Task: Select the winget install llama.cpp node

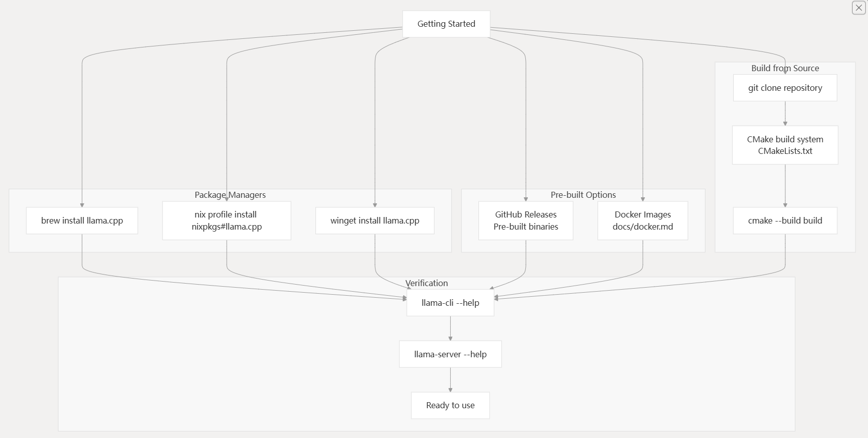Action: point(374,221)
